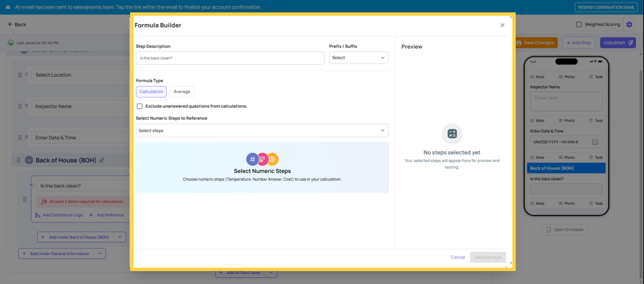Image resolution: width=644 pixels, height=284 pixels.
Task: Click the cloud saved status icon
Action: [11, 43]
